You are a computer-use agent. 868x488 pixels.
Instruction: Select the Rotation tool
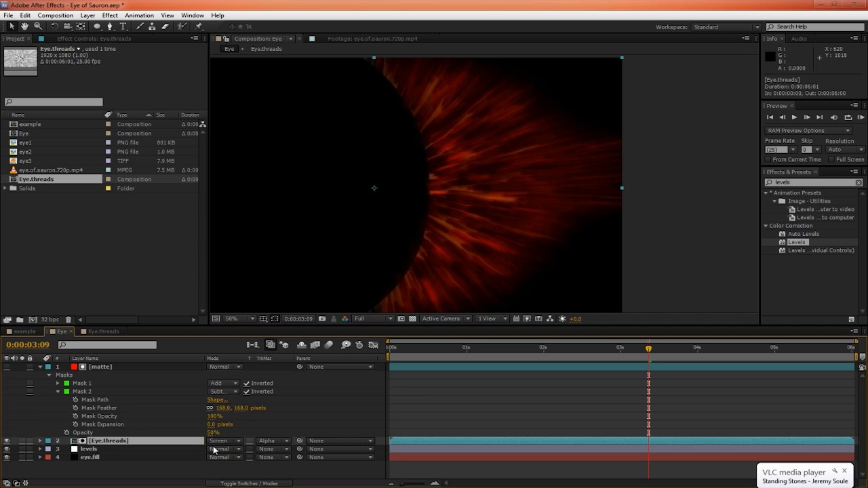[x=55, y=26]
